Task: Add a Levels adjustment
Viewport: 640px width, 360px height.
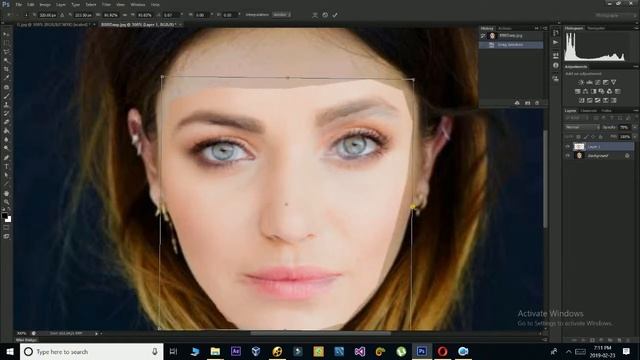Action: point(589,82)
